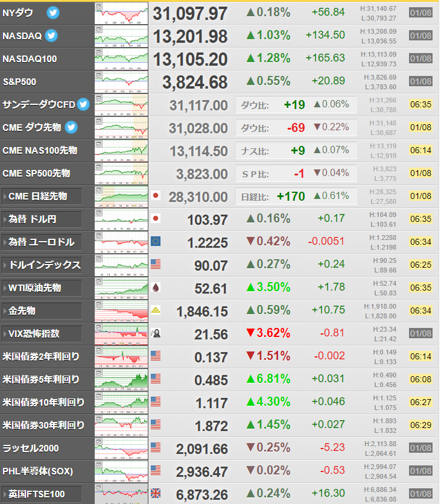Click ユーロドル change -0.0051

[326, 241]
